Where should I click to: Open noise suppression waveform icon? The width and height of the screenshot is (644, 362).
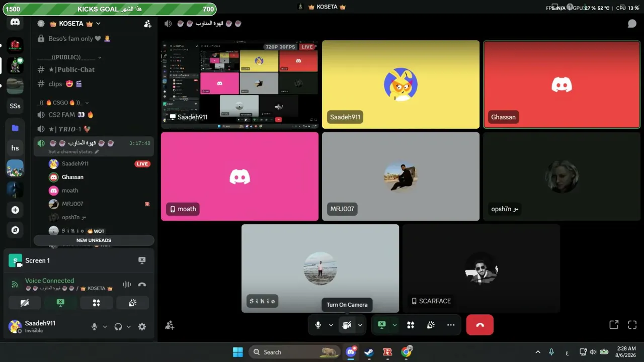(127, 284)
